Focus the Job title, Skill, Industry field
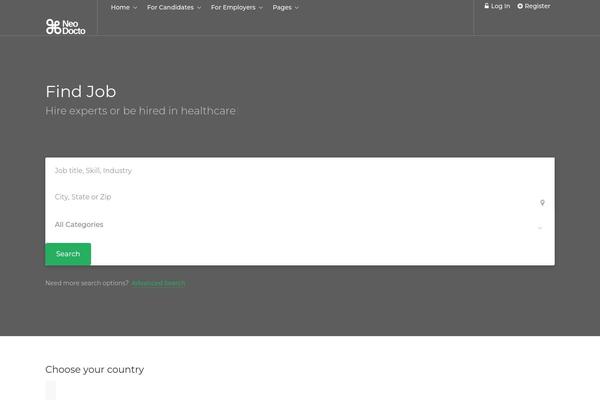 click(x=300, y=171)
